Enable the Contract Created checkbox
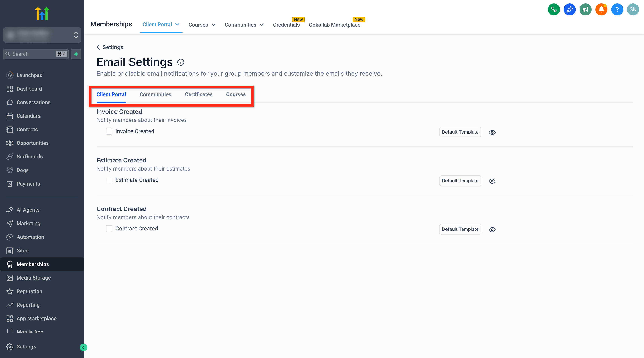The image size is (644, 358). point(109,229)
